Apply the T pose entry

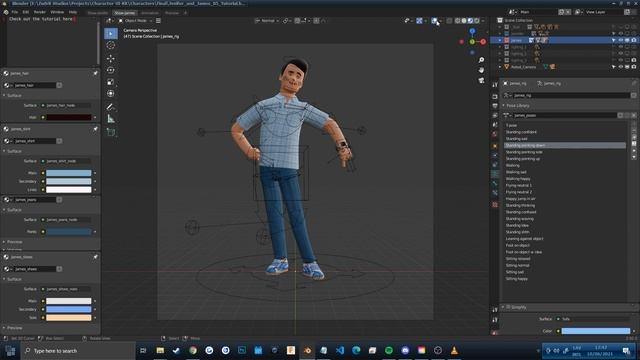(511, 125)
